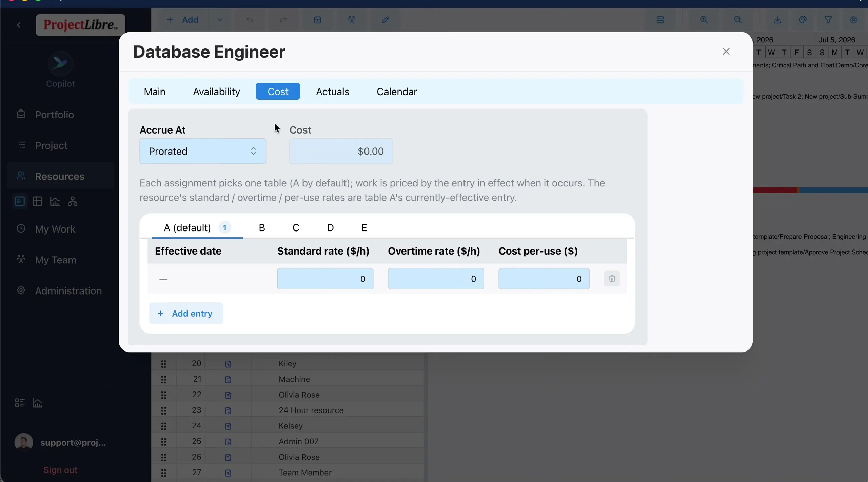Close the Database Engineer dialog
This screenshot has height=482, width=868.
[x=726, y=52]
